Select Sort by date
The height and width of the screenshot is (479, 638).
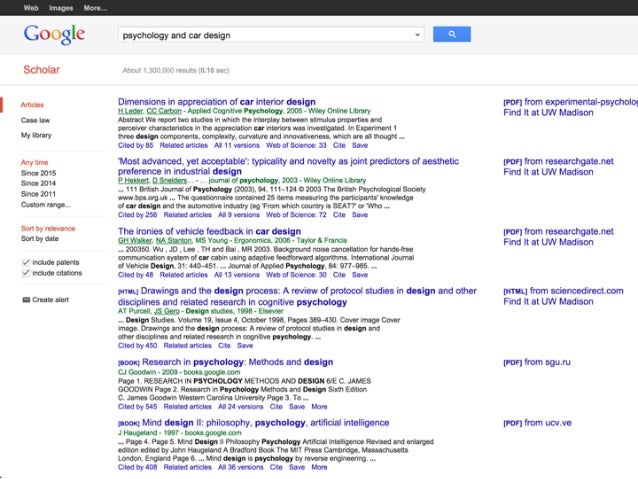(x=40, y=238)
